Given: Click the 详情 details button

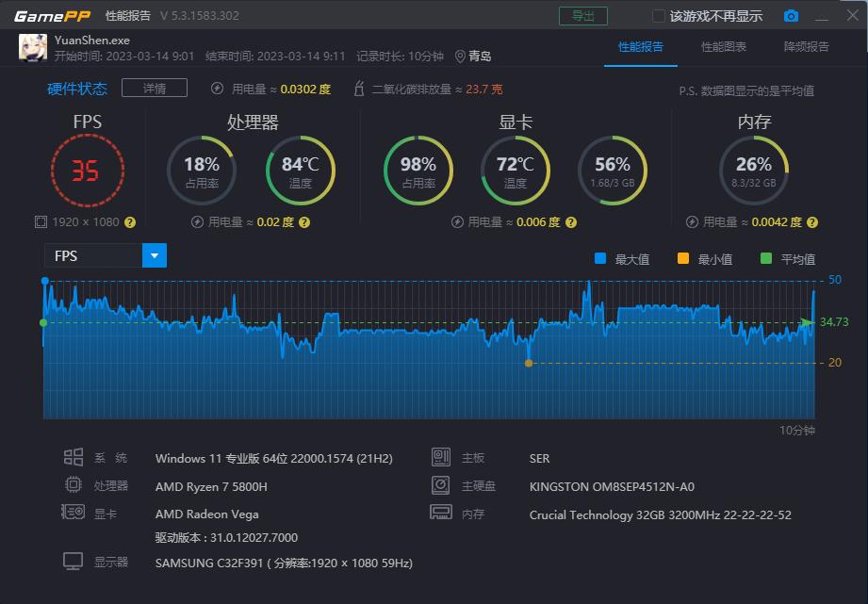Looking at the screenshot, I should click(156, 88).
